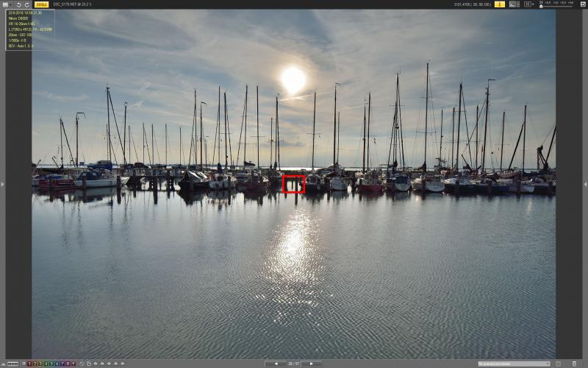
Task: Set rating to five stars
Action: (122, 364)
